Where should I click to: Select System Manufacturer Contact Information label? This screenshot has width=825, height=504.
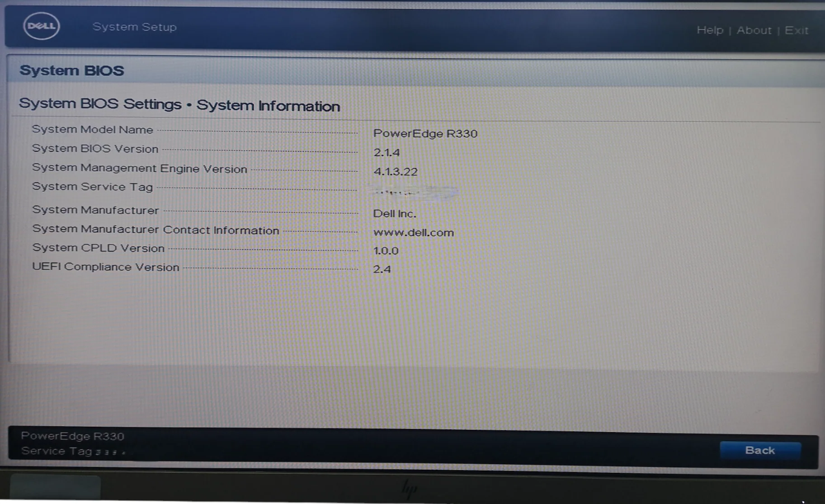tap(156, 230)
